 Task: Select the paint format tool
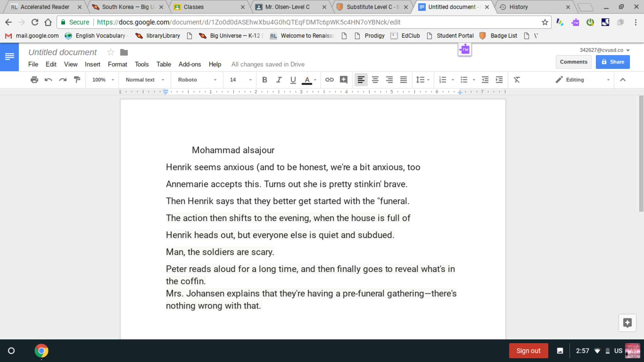pyautogui.click(x=77, y=80)
